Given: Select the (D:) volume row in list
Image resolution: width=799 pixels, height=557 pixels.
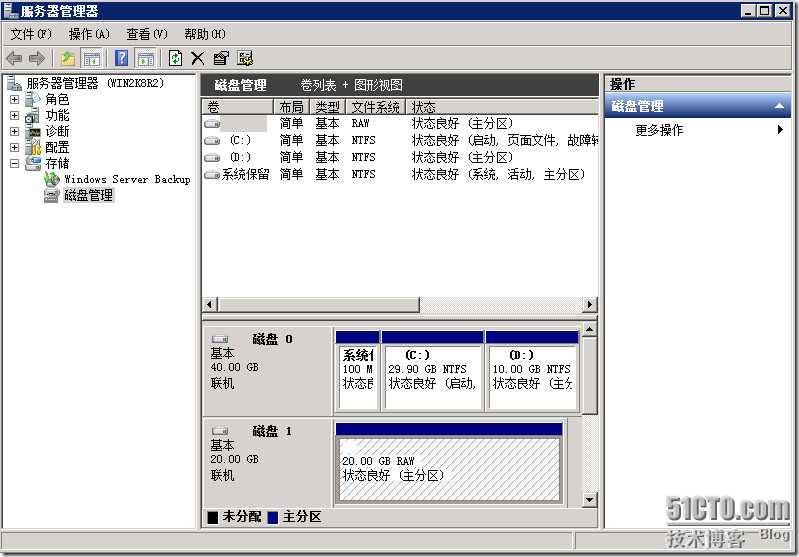Looking at the screenshot, I should [400, 157].
